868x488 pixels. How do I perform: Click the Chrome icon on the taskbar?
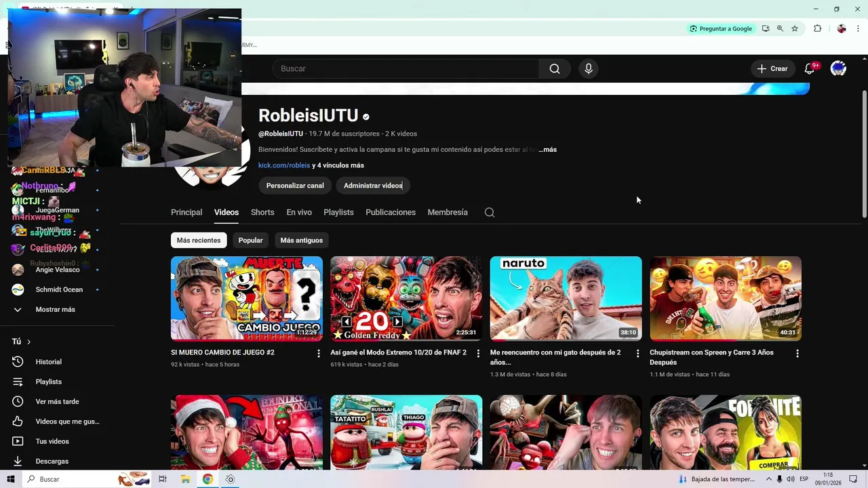pyautogui.click(x=208, y=479)
